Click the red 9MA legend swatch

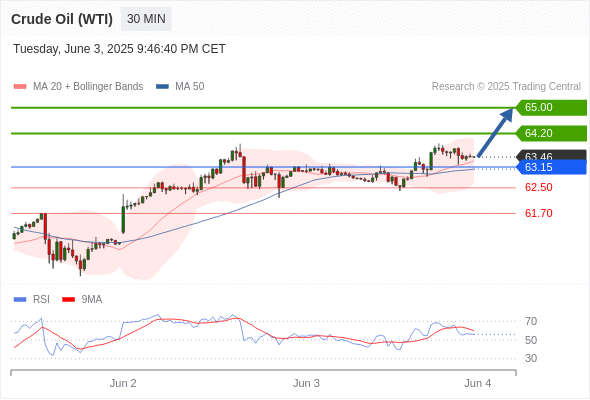pyautogui.click(x=68, y=300)
